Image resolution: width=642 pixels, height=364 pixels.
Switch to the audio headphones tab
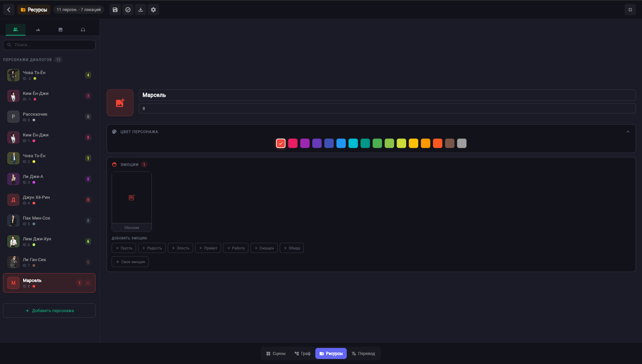click(83, 30)
